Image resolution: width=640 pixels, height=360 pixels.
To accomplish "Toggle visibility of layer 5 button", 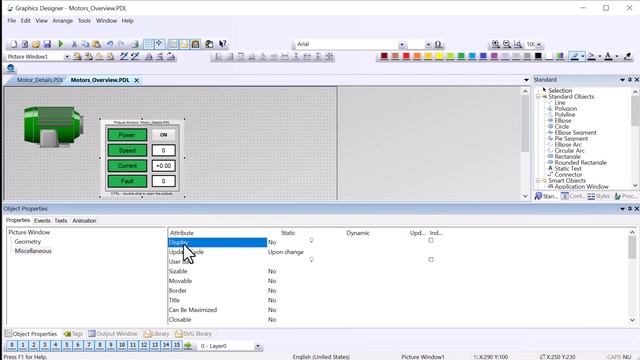I will click(67, 345).
